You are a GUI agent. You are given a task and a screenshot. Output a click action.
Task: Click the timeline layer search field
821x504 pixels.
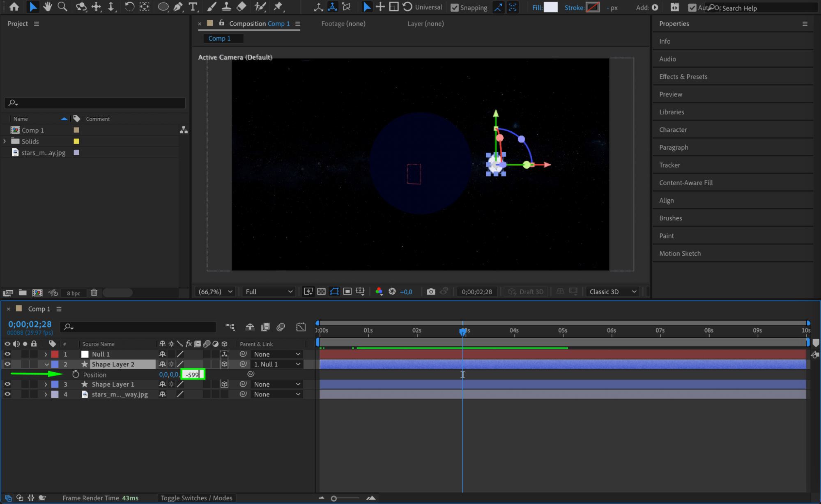click(x=138, y=327)
